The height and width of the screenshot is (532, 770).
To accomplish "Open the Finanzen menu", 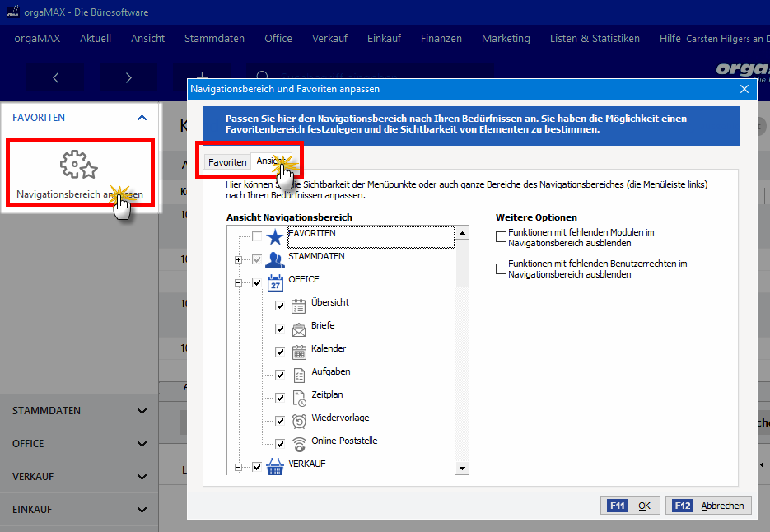I will [441, 39].
